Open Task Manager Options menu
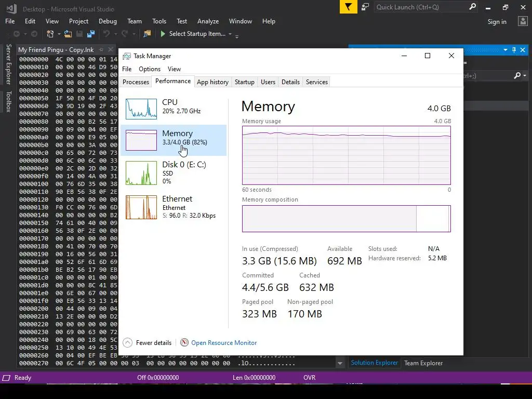This screenshot has height=399, width=532. point(149,69)
